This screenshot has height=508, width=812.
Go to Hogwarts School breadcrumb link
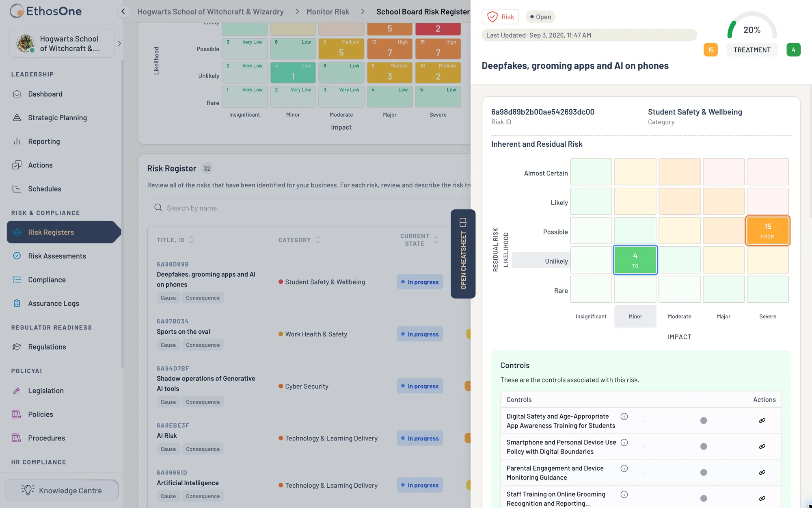pyautogui.click(x=211, y=11)
